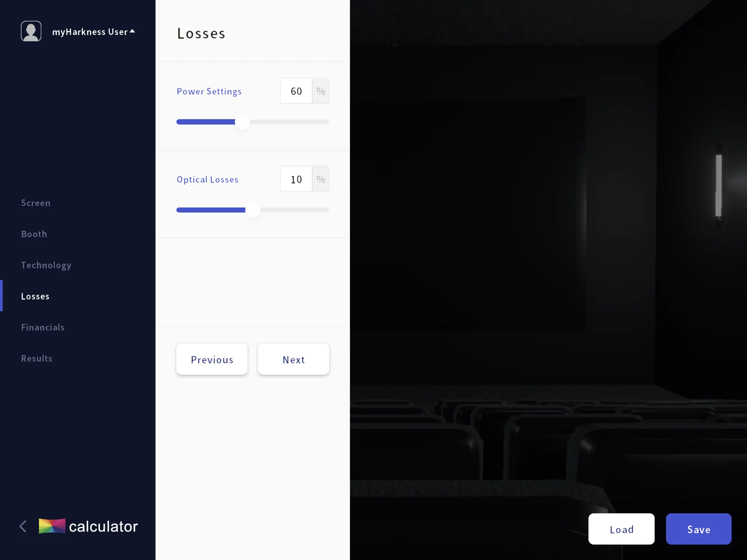Click the Optical Losses percentage input field

(x=296, y=179)
